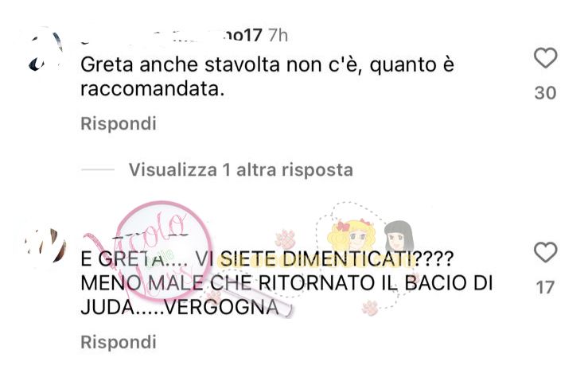Click the dark-haired cartoon girl illustration
588x369 pixels.
click(x=399, y=237)
